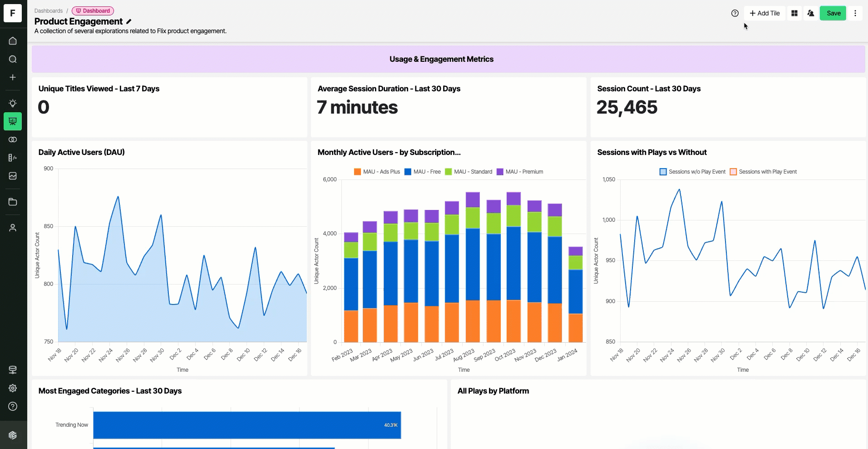Click the Jan 2024 stacked bar

pos(576,294)
